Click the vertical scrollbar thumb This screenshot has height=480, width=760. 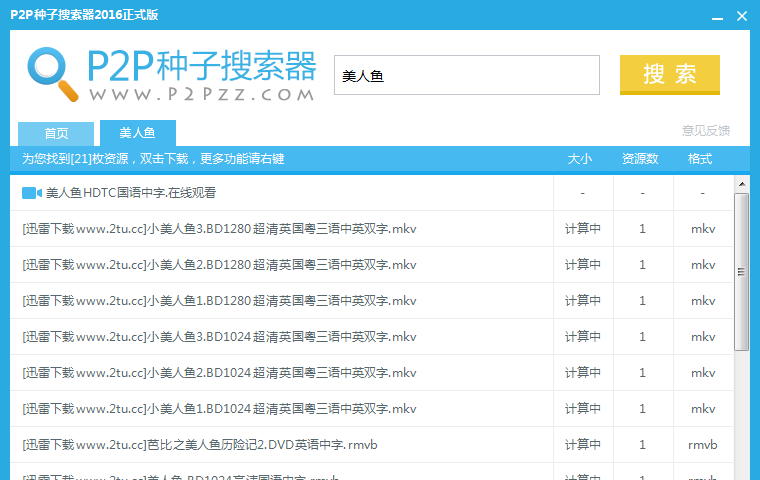click(742, 272)
